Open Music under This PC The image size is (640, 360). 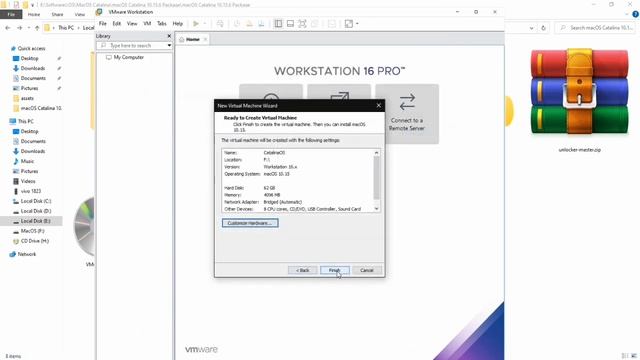[27, 161]
